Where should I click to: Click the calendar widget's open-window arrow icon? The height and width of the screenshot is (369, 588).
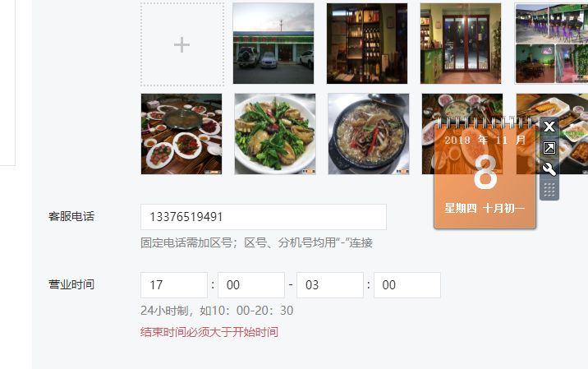[x=549, y=148]
